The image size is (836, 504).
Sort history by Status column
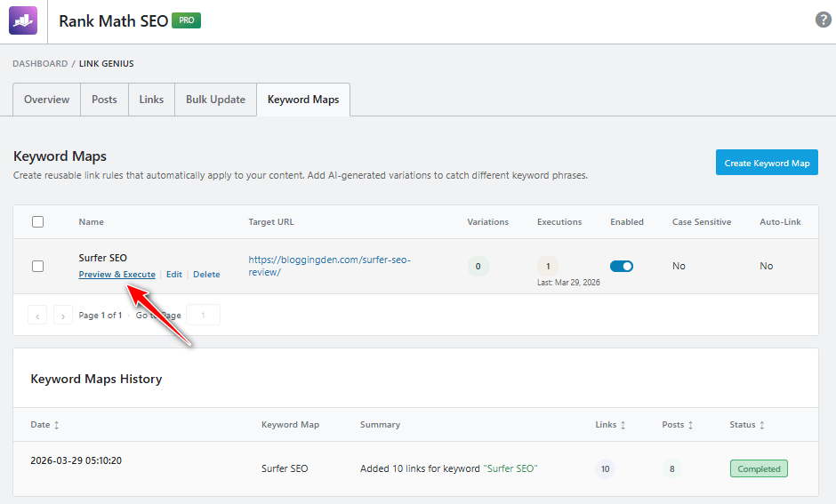(747, 425)
